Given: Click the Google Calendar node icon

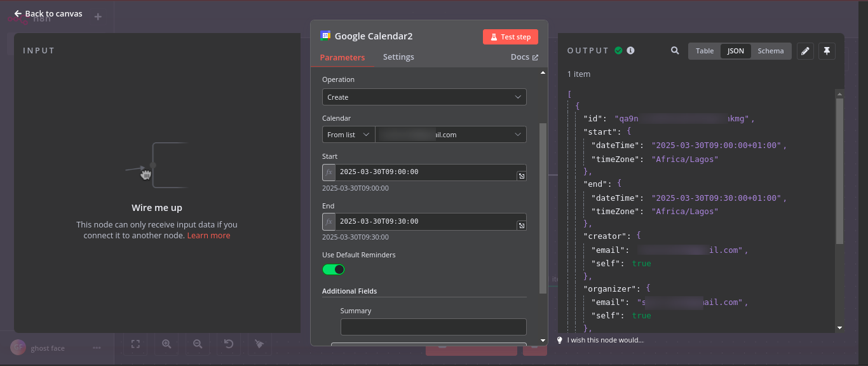Looking at the screenshot, I should (325, 36).
